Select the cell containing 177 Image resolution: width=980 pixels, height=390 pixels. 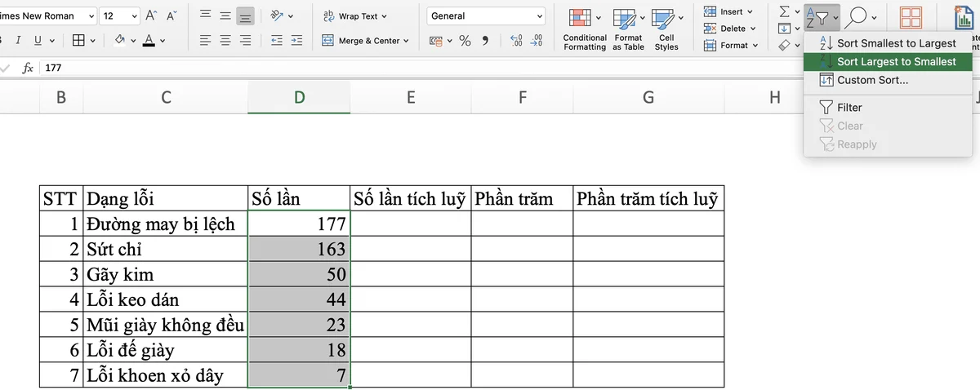299,224
